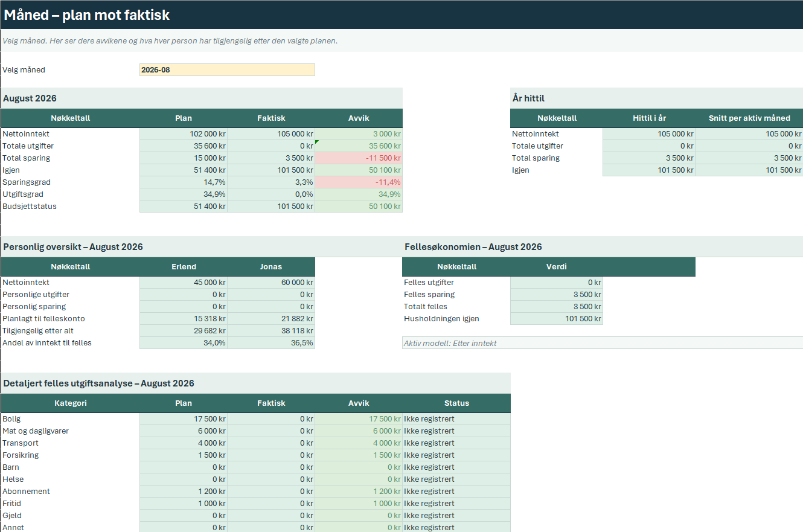Viewport: 803px width, 532px height.
Task: Select Erlend's Tilgjengelig etter alt value
Action: click(x=184, y=331)
